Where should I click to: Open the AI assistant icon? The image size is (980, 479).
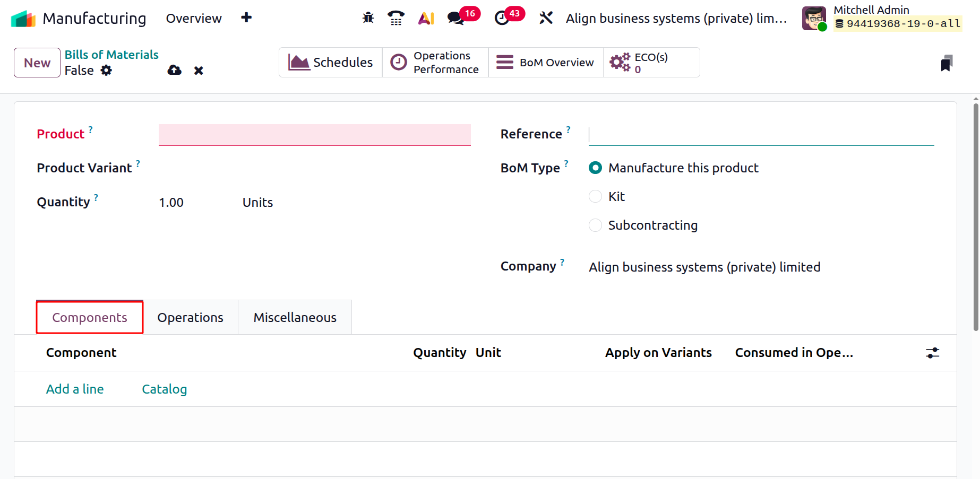(426, 18)
